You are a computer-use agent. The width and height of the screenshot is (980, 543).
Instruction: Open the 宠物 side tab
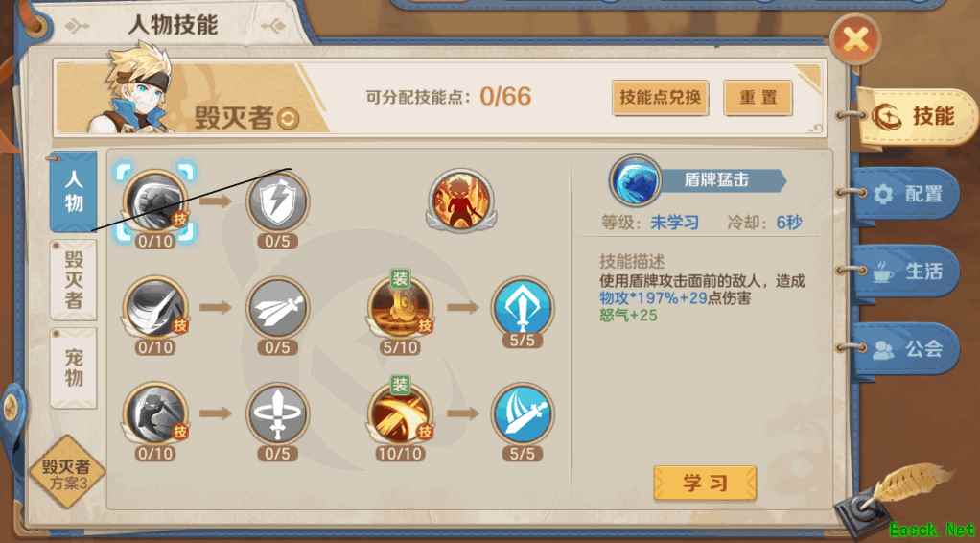click(x=74, y=368)
